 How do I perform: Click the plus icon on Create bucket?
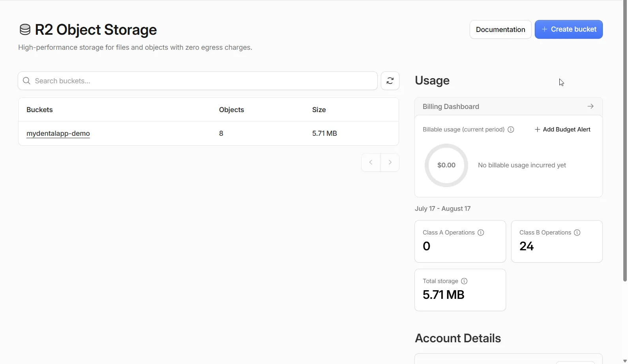545,29
